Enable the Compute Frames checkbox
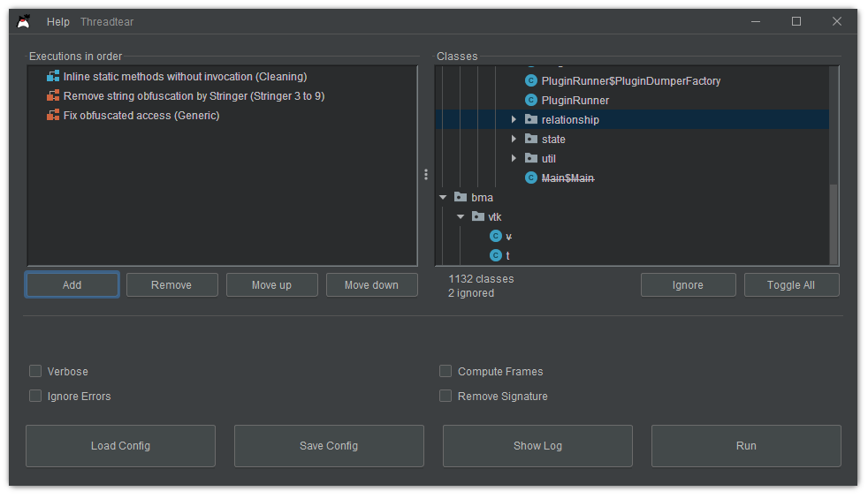The height and width of the screenshot is (499, 868). pyautogui.click(x=445, y=372)
